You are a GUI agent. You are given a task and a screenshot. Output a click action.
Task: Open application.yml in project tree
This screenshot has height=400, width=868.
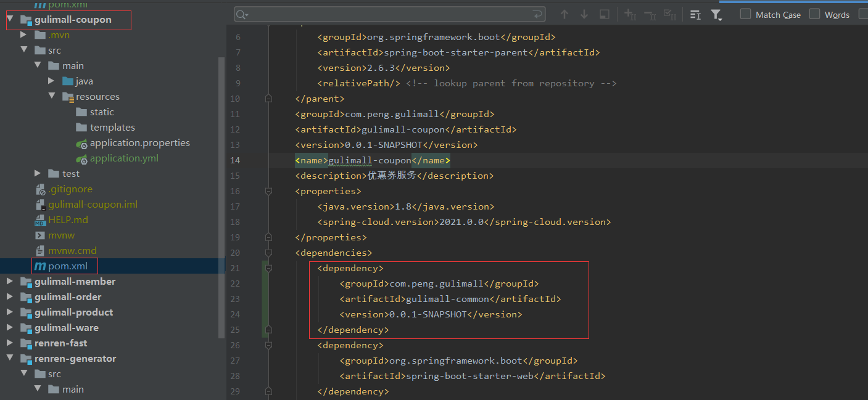click(x=124, y=158)
